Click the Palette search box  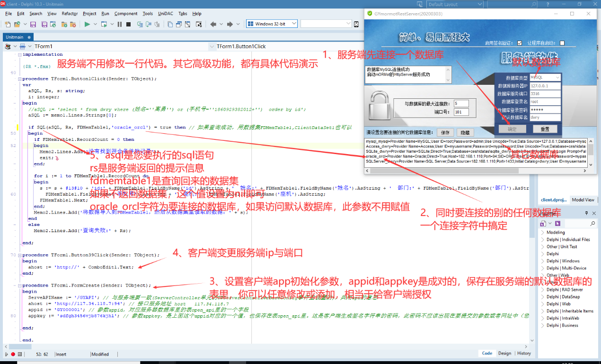pyautogui.click(x=580, y=223)
